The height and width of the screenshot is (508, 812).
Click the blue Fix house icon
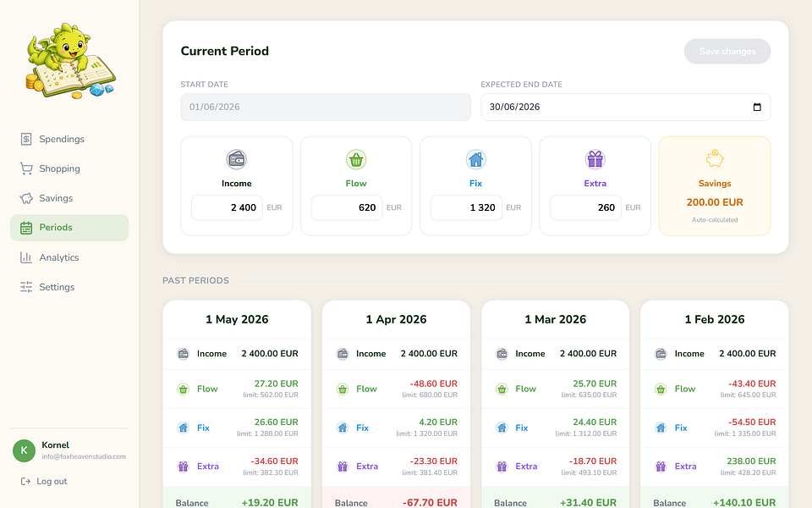pyautogui.click(x=475, y=159)
